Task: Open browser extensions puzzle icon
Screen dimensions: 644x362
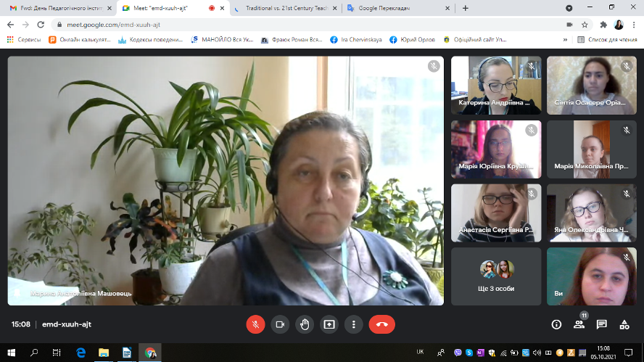Action: [603, 25]
